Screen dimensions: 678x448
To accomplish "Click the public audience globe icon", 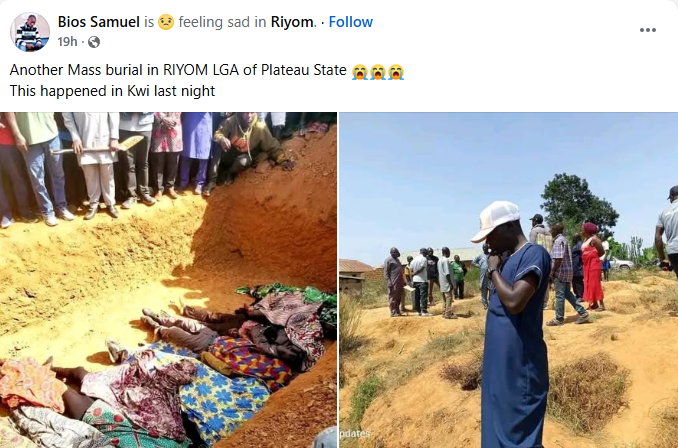I will 94,42.
